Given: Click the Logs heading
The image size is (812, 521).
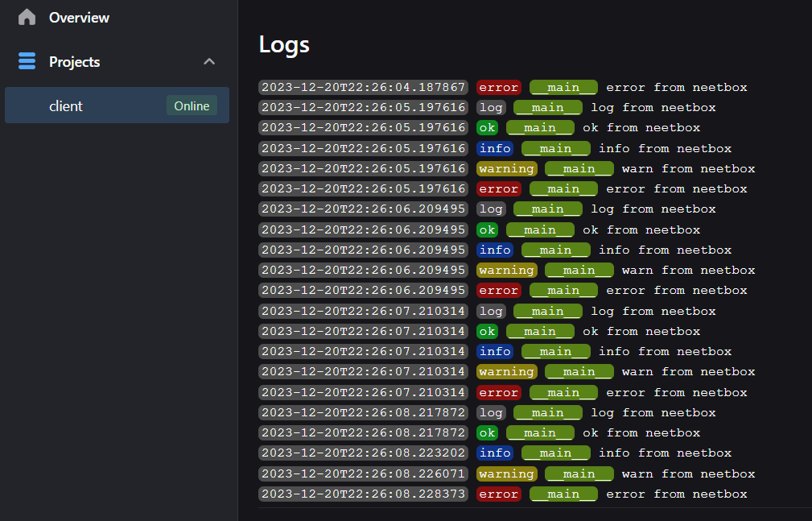Looking at the screenshot, I should click(x=284, y=44).
